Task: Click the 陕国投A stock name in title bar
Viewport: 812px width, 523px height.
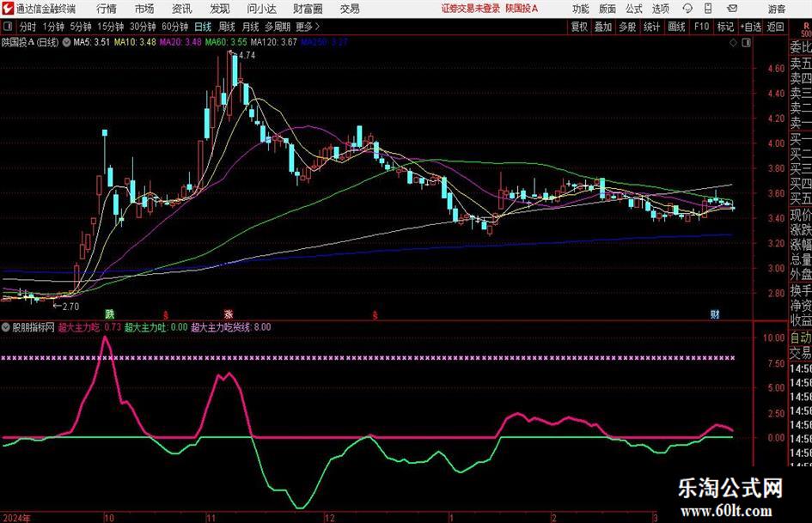Action: pos(522,9)
